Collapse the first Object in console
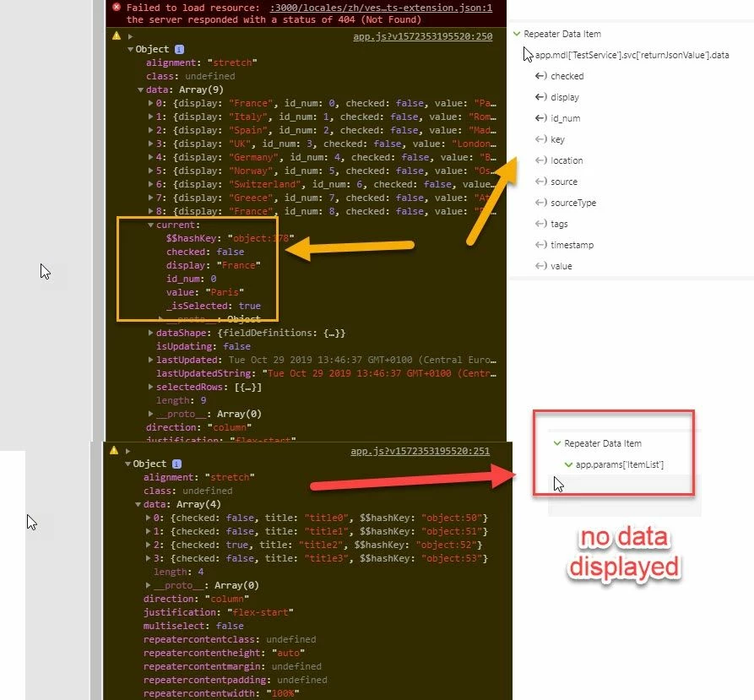Image resolution: width=754 pixels, height=700 pixels. [x=130, y=50]
